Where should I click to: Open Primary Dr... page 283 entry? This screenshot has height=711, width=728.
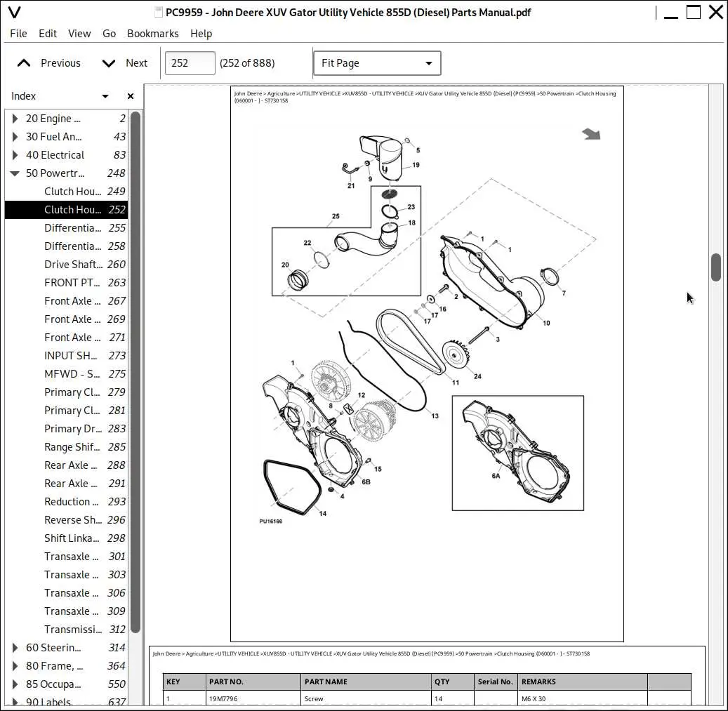tap(67, 429)
